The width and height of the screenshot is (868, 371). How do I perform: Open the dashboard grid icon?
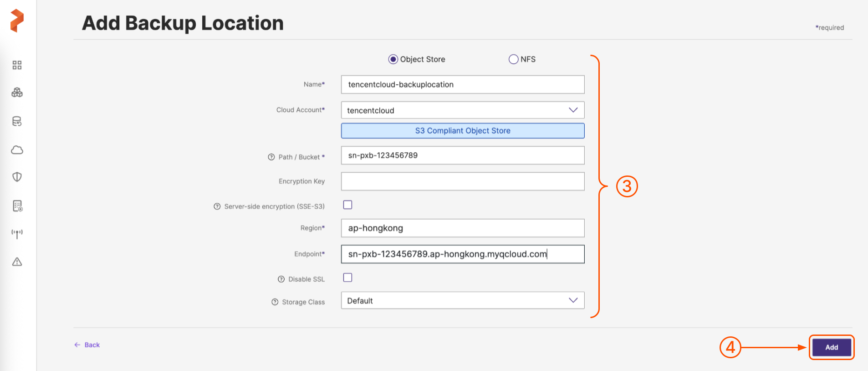pos(17,65)
